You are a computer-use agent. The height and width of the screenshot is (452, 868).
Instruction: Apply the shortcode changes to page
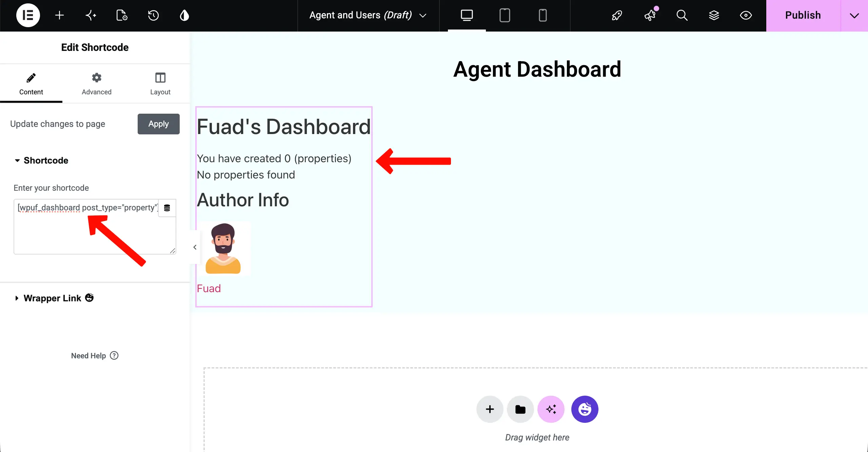click(159, 124)
